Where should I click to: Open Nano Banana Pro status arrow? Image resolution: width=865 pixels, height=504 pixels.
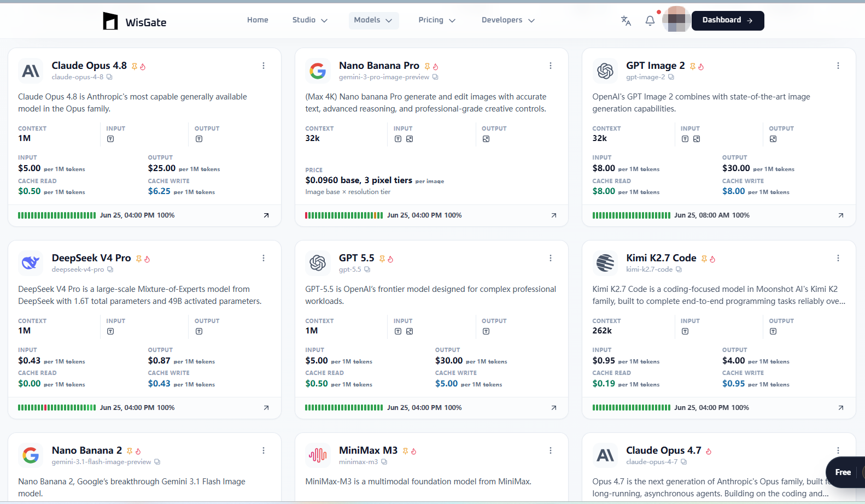554,215
